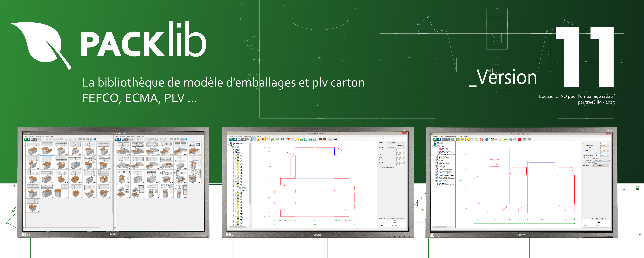The height and width of the screenshot is (258, 644).
Task: Click help question mark in Smart_Box toolbar
Action: tap(487, 139)
